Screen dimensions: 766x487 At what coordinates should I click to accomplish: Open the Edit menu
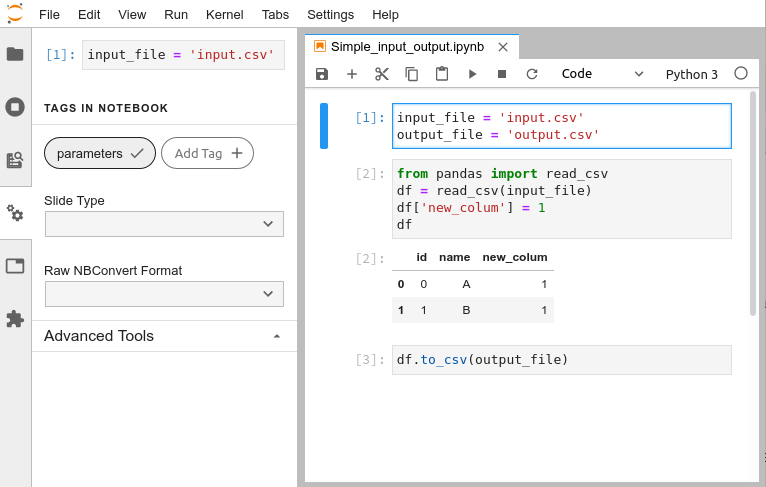[x=89, y=15]
